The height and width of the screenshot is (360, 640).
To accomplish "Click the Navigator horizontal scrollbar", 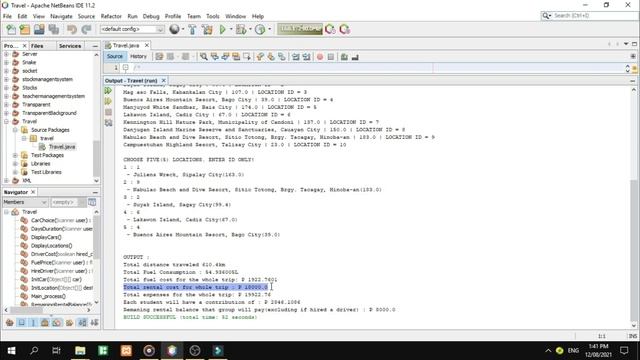I will click(x=48, y=311).
